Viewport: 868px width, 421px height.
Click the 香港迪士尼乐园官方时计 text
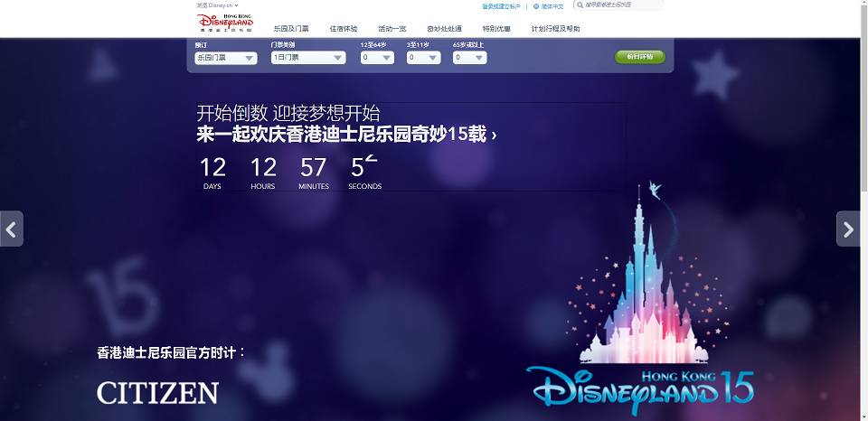[171, 352]
